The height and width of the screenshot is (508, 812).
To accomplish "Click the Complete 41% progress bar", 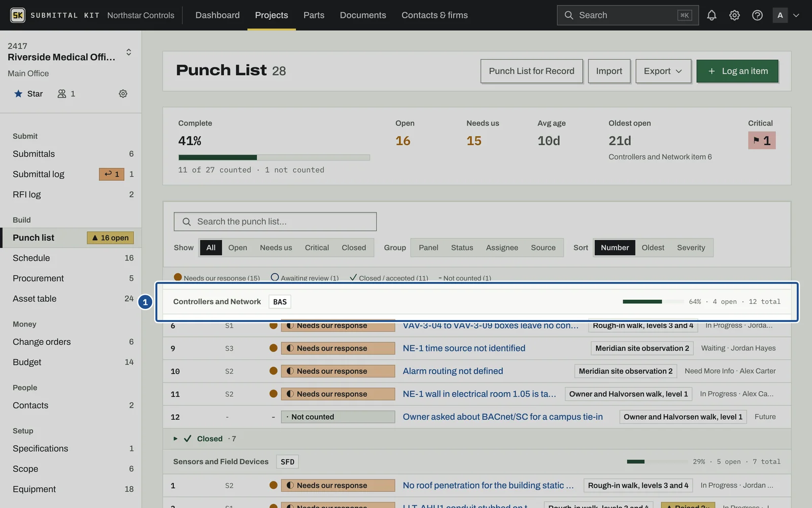I will click(x=274, y=157).
